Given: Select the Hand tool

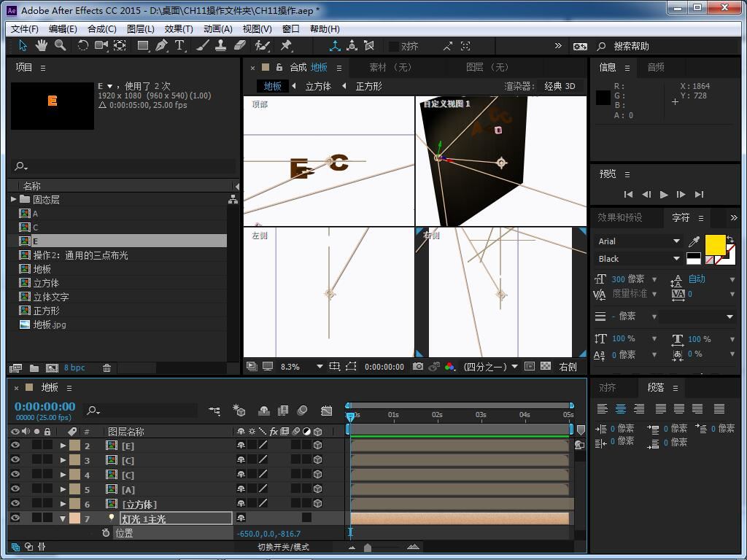Looking at the screenshot, I should point(42,45).
